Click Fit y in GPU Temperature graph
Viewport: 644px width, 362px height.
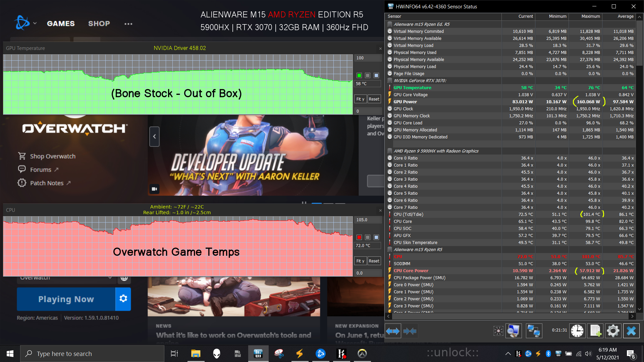point(360,99)
